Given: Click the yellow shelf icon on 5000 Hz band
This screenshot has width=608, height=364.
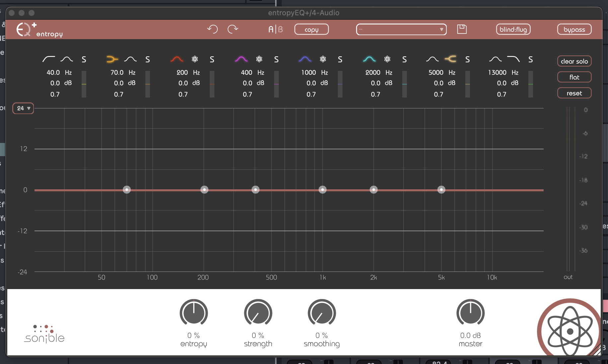Looking at the screenshot, I should (x=450, y=59).
